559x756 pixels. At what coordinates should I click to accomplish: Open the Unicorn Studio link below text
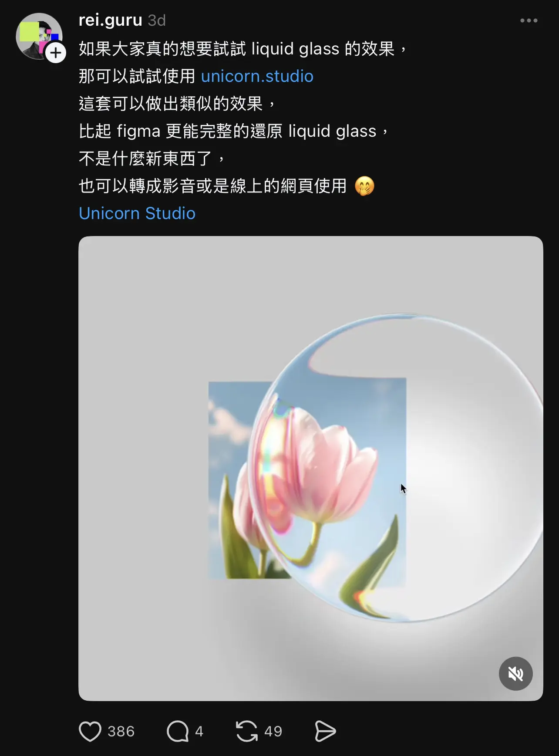[137, 213]
